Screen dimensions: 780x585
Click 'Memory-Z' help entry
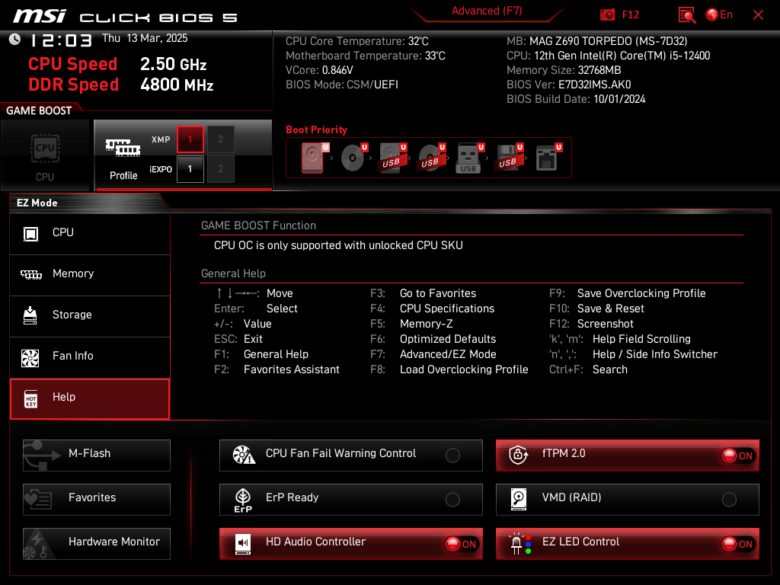[426, 324]
